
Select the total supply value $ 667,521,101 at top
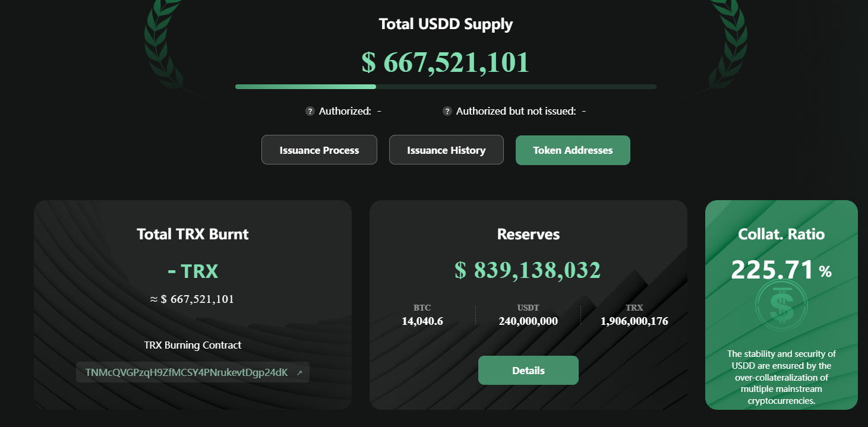tap(446, 62)
